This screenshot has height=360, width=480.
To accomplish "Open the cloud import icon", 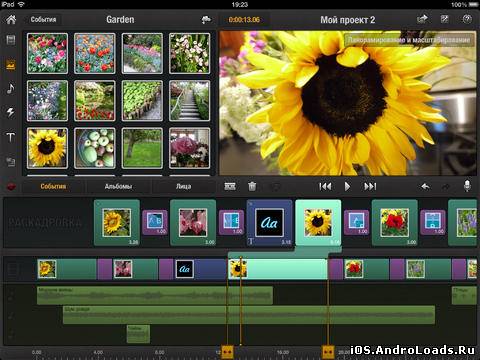I will click(206, 20).
